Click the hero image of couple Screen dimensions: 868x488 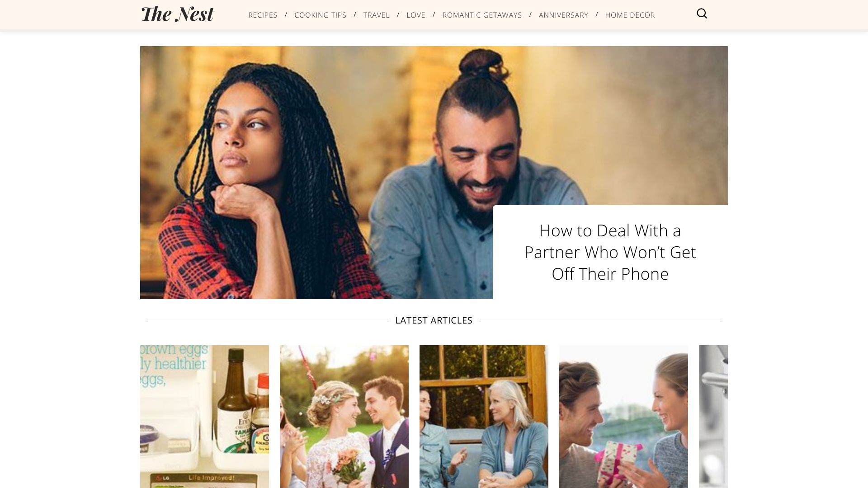tap(316, 172)
